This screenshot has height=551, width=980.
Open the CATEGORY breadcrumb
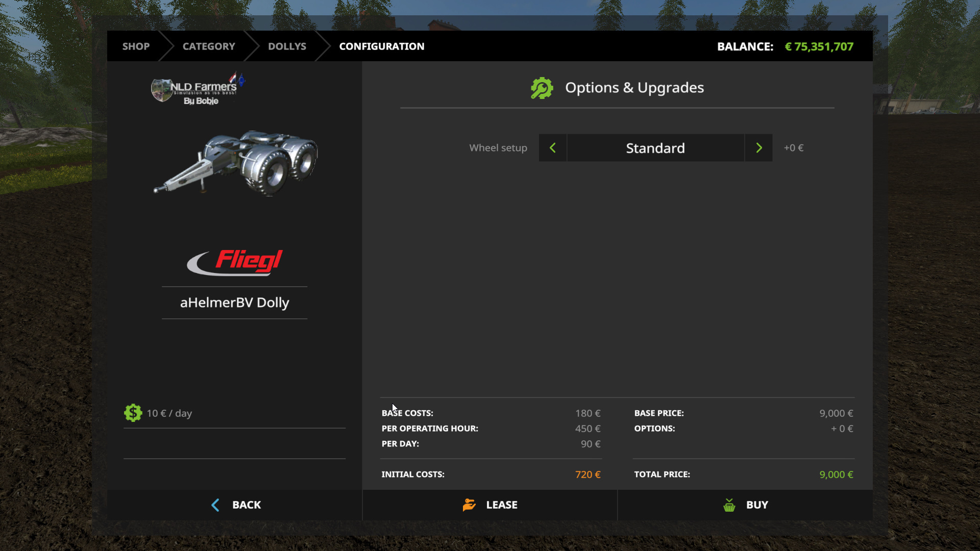click(x=209, y=46)
